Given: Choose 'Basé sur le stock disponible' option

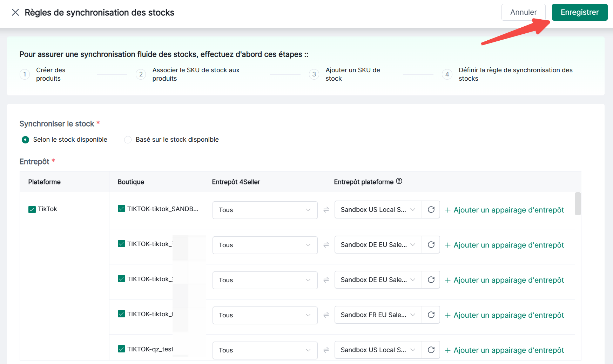Looking at the screenshot, I should click(128, 140).
